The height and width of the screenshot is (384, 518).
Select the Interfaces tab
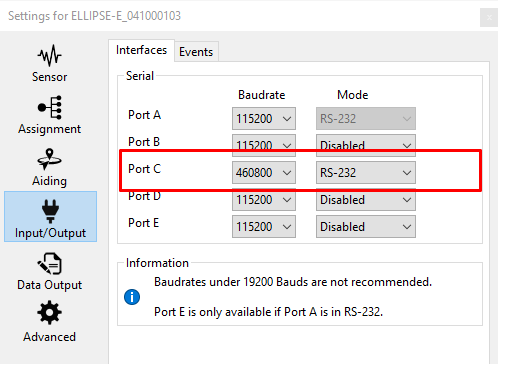coord(141,50)
